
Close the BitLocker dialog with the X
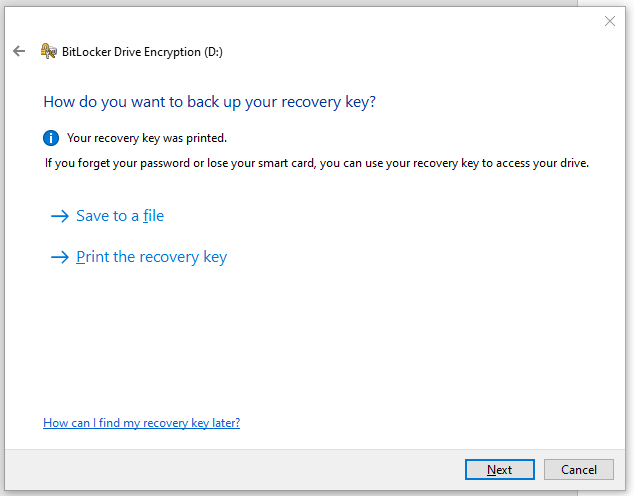click(610, 21)
